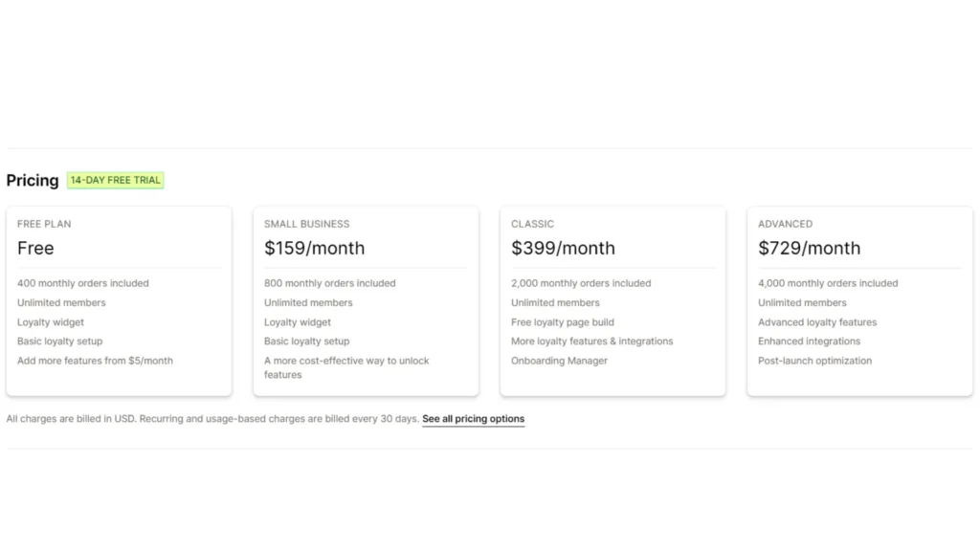Click "Free loyalty page build" feature
Viewport: 980px width, 551px height.
tap(563, 322)
